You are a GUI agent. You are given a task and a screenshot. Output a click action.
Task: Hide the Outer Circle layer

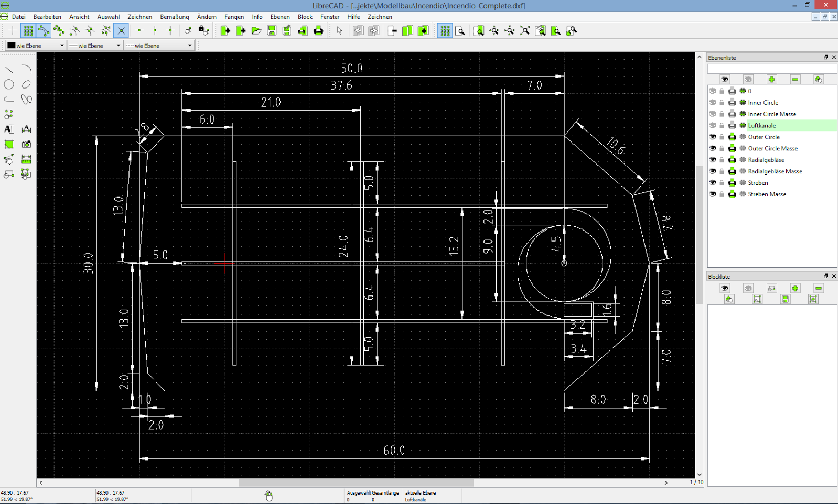coord(713,137)
